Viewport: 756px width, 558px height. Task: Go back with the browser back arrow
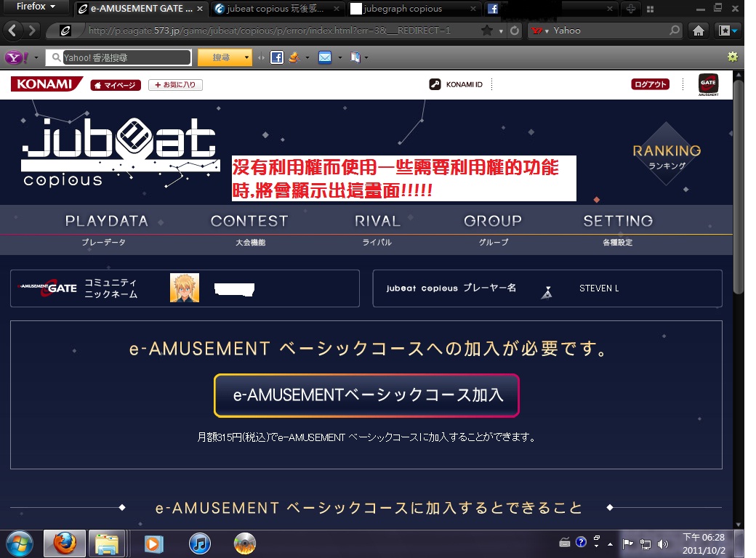(x=12, y=31)
